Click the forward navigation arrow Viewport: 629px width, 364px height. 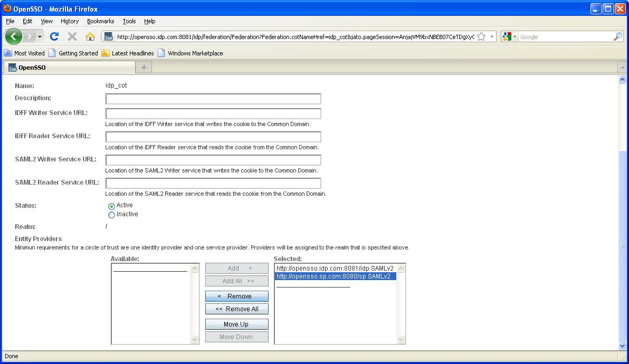tap(29, 37)
